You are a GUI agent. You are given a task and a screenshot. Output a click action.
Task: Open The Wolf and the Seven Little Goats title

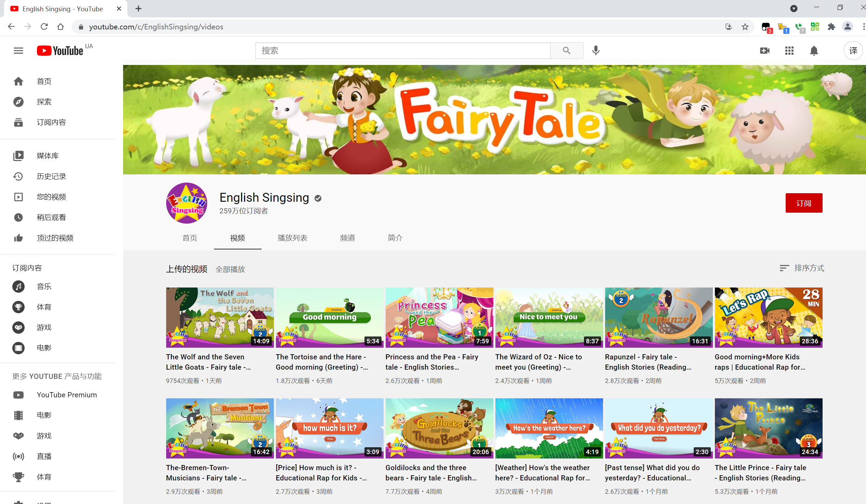coord(209,362)
